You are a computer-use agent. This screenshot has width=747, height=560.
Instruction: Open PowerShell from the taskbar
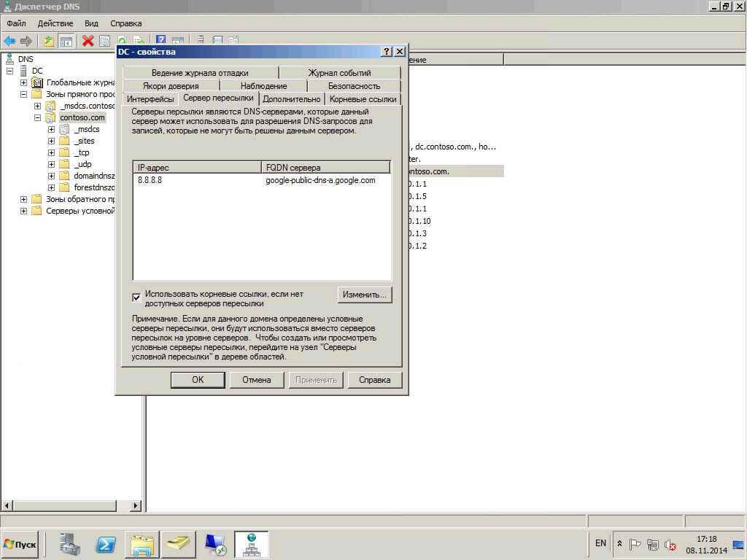[106, 544]
